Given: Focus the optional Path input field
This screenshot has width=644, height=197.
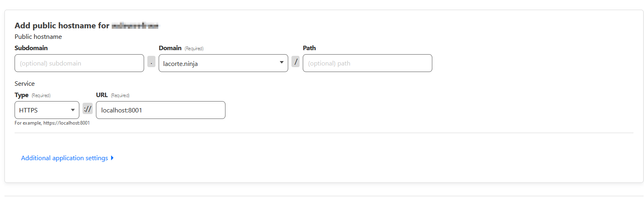Looking at the screenshot, I should point(367,63).
